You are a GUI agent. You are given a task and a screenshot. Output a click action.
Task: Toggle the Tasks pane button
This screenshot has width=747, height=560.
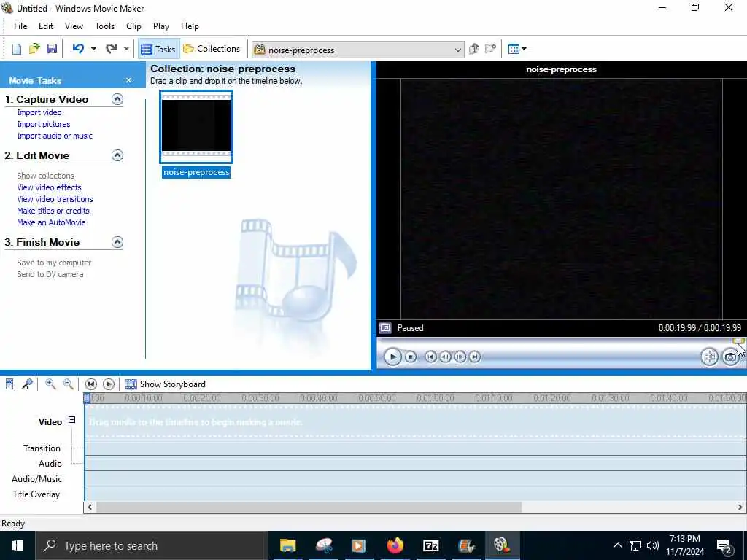tap(158, 49)
